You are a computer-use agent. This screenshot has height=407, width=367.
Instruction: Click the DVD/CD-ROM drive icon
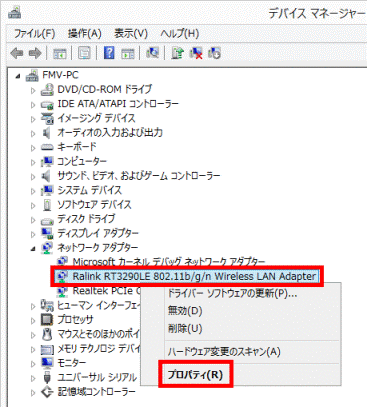coord(47,90)
